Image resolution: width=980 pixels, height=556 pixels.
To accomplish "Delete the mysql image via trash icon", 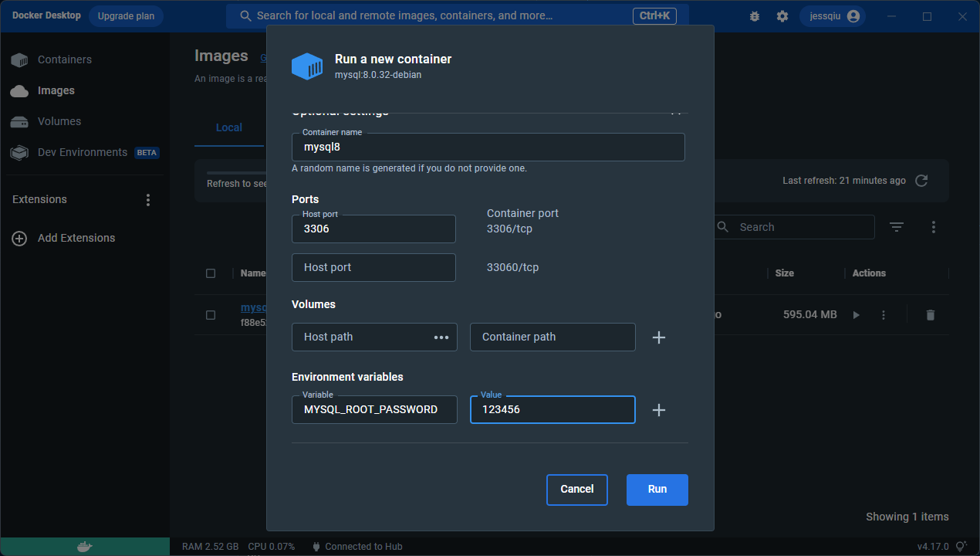I will click(x=930, y=315).
